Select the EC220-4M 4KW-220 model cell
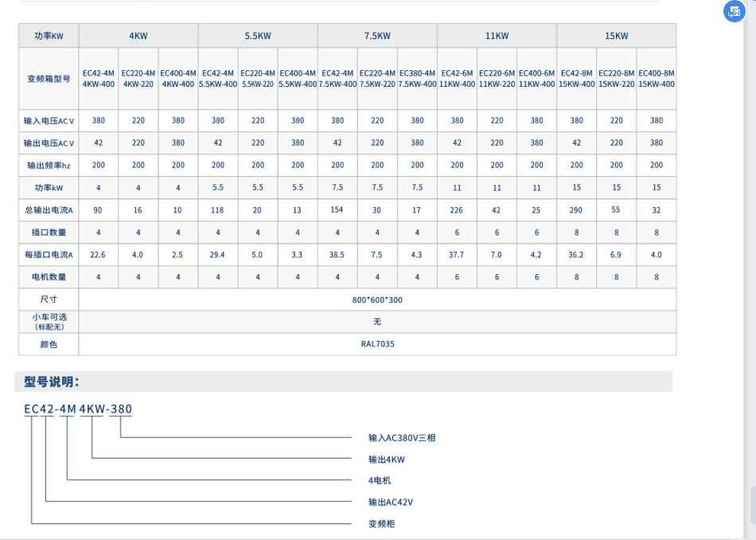756x540 pixels. pos(138,79)
